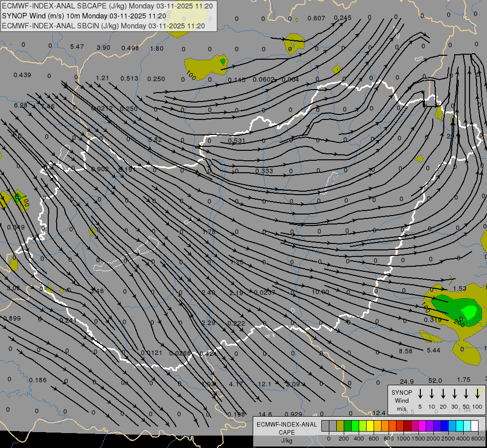
Task: Click the map value 5.82
Action: pos(155,140)
